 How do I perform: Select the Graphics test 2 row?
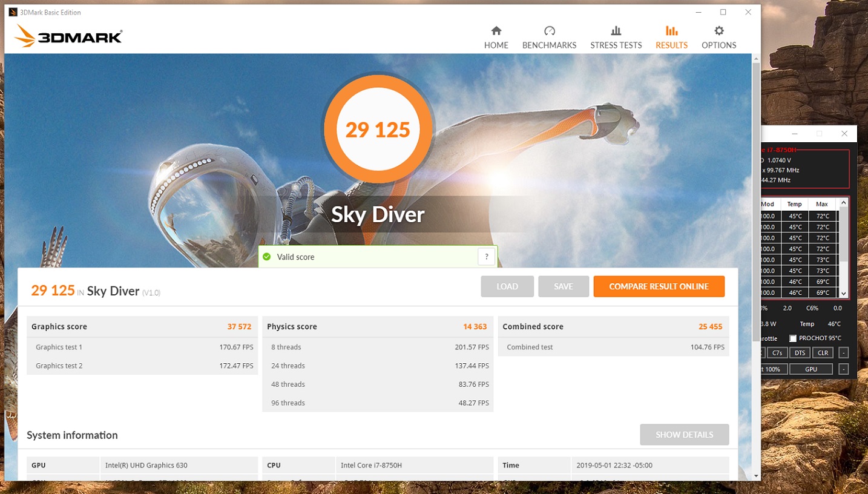tap(142, 366)
